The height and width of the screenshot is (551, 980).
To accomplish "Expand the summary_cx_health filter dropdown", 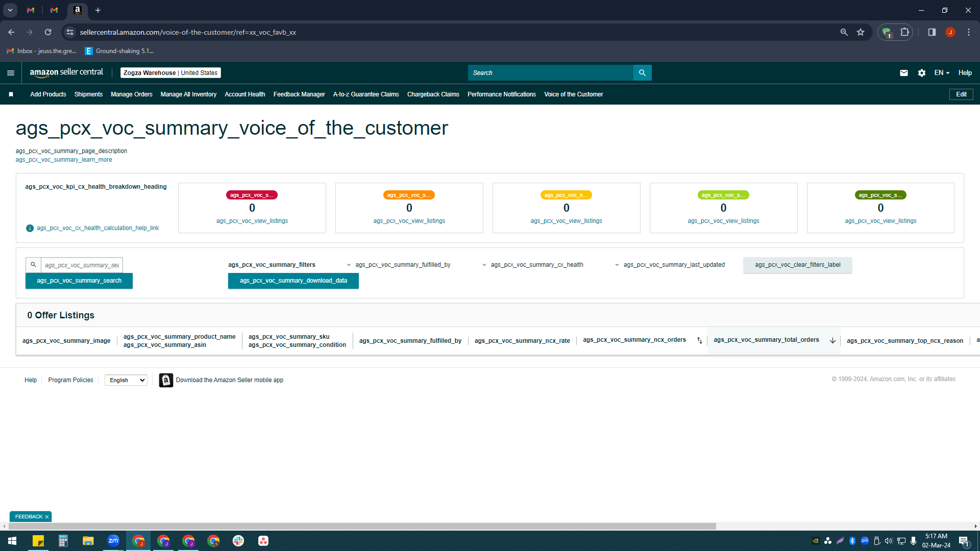I will coord(533,265).
